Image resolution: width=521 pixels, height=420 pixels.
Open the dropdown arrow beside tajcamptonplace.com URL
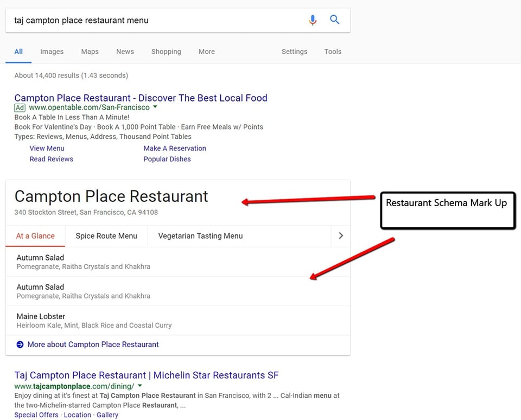[x=139, y=385]
